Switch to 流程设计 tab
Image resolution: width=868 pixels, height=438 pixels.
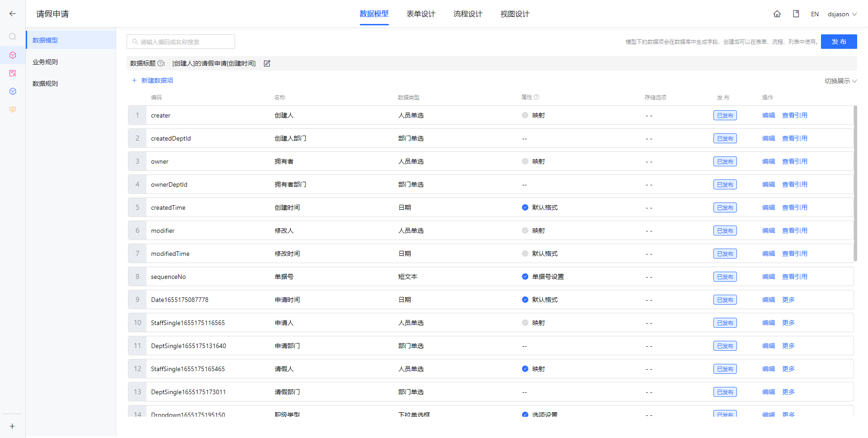click(468, 14)
